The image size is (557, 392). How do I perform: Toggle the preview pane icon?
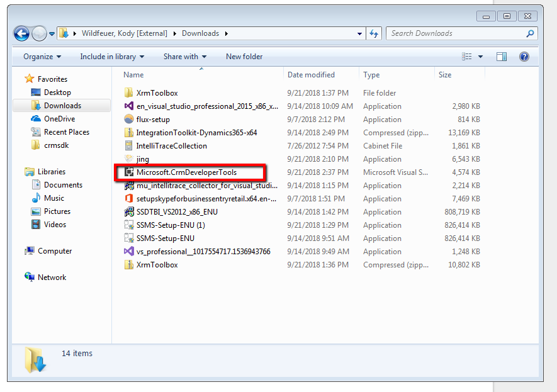click(x=502, y=57)
